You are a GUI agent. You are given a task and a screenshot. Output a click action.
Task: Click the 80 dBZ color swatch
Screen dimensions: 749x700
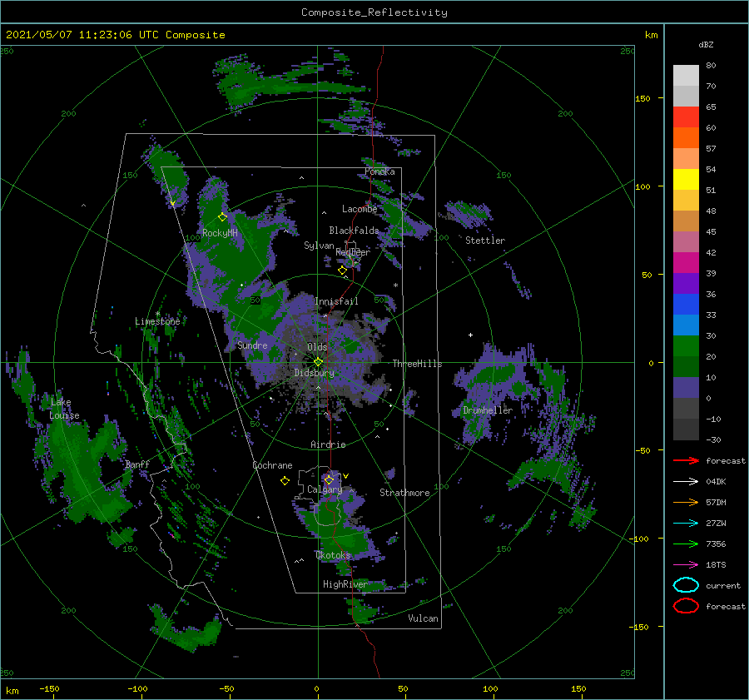686,76
